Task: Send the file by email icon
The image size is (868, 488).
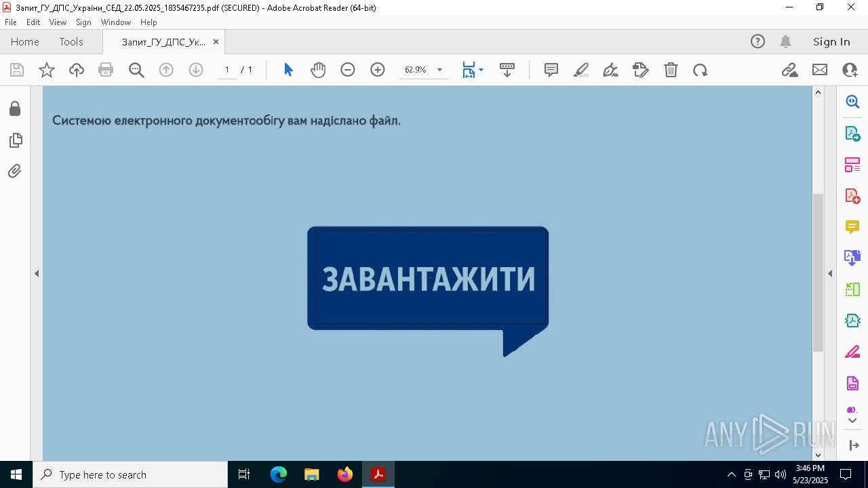Action: coord(820,70)
